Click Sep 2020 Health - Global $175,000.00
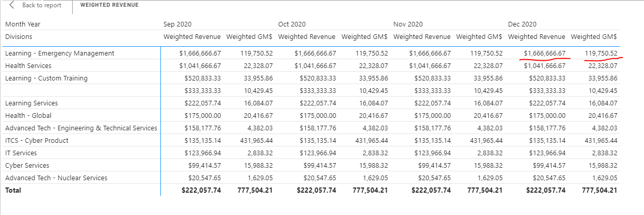644x215 pixels. [203, 116]
